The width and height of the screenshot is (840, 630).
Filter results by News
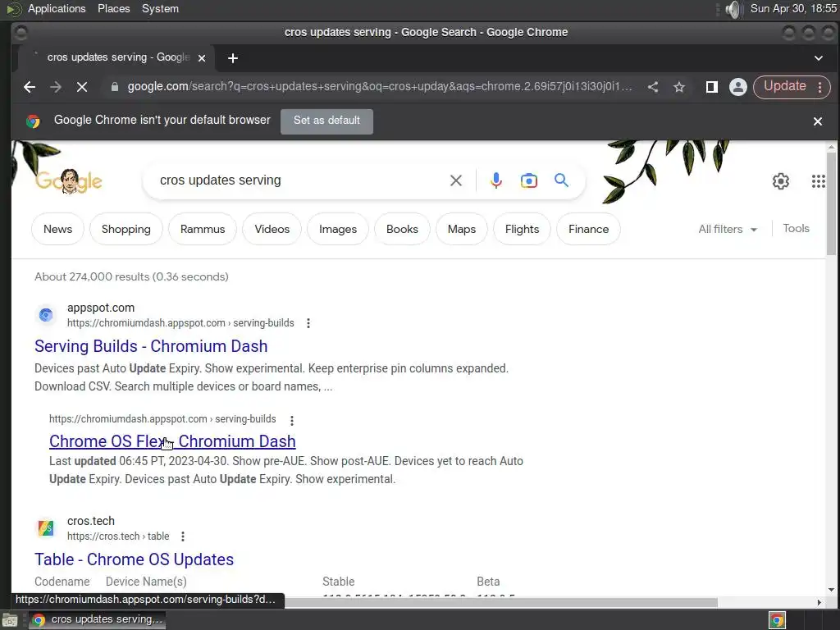click(x=58, y=230)
